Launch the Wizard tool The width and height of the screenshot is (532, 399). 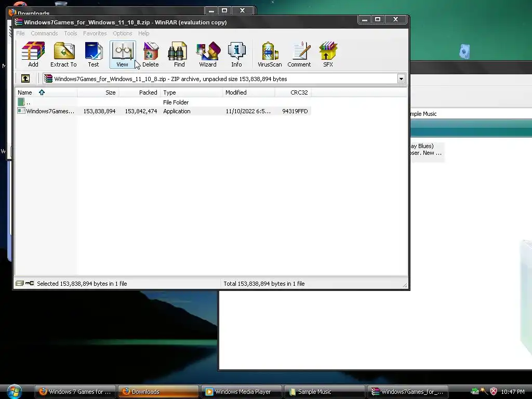coord(208,54)
